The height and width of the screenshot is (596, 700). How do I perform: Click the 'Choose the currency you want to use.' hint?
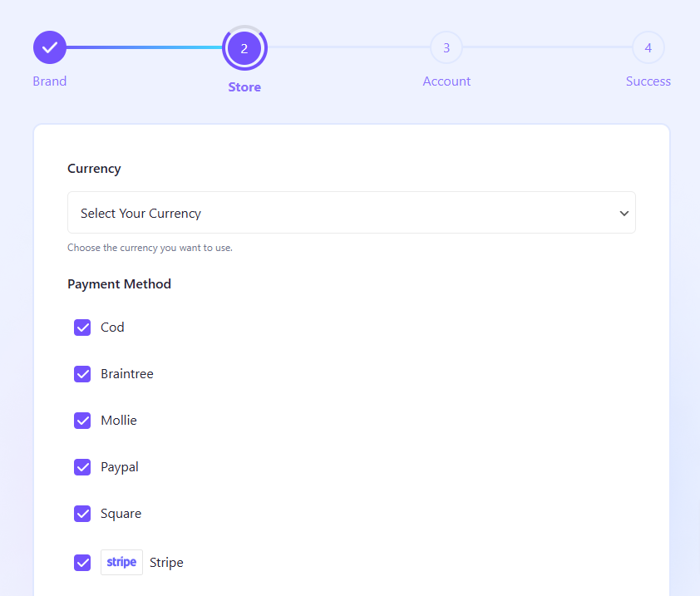[150, 248]
